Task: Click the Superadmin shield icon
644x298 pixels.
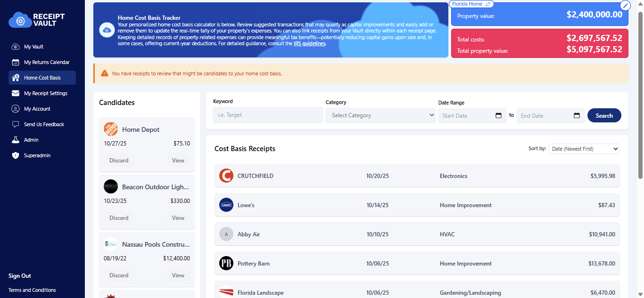Action: pyautogui.click(x=16, y=155)
